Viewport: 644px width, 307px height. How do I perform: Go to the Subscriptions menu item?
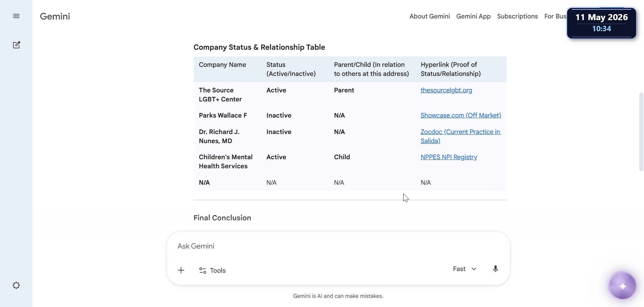[517, 16]
